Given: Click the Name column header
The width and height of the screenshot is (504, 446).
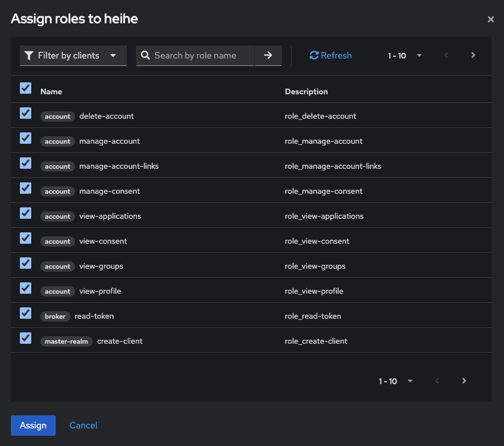Looking at the screenshot, I should click(51, 91).
